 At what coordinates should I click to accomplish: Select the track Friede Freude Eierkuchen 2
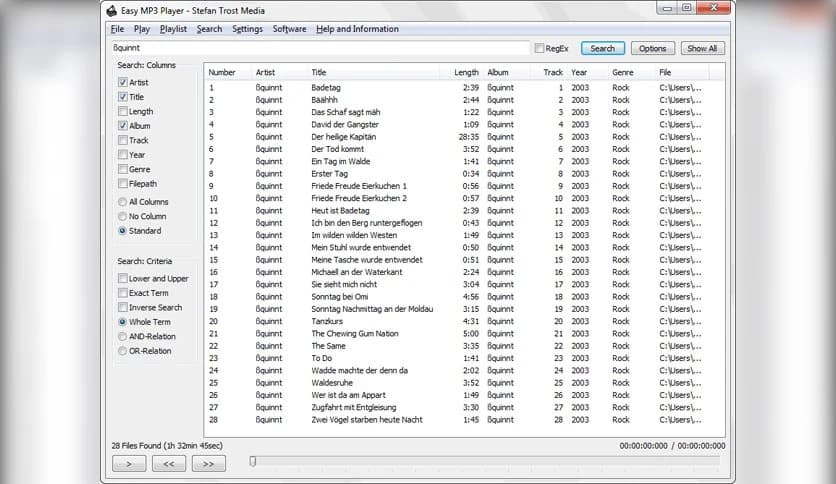359,198
